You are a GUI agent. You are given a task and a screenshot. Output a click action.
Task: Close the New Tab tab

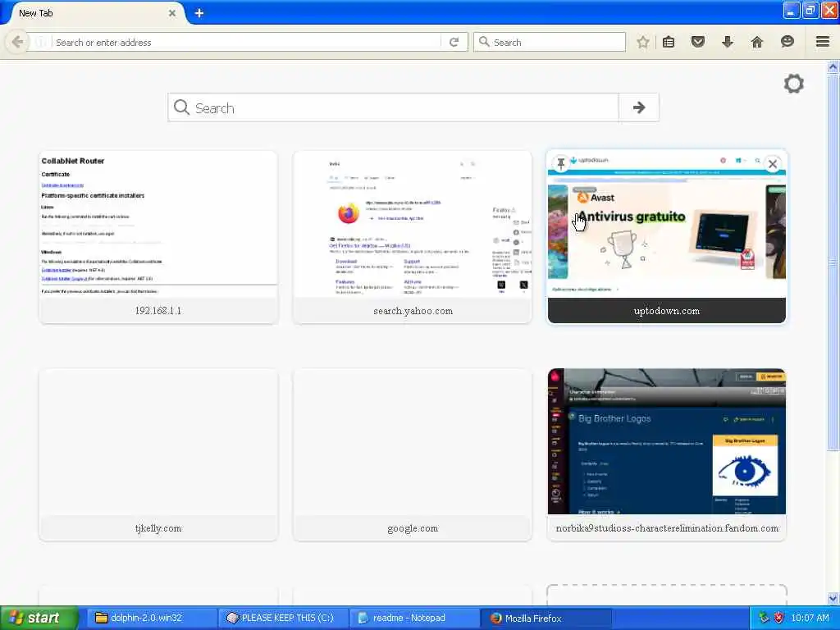(x=172, y=13)
